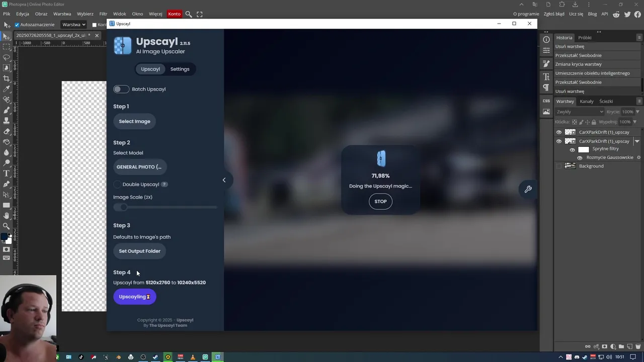Select history step Zmiana krycia warstwy
The height and width of the screenshot is (362, 644).
pos(597,64)
